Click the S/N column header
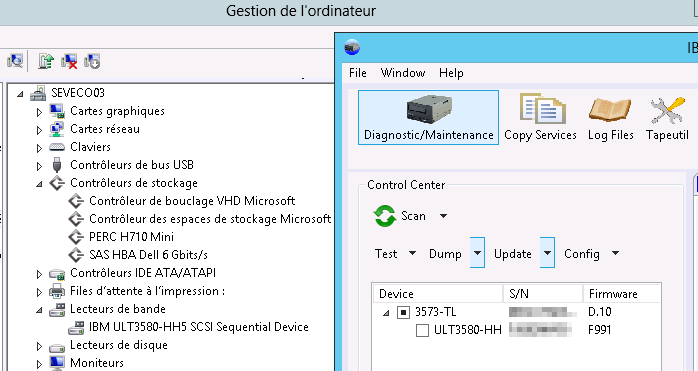The image size is (698, 371). pyautogui.click(x=543, y=294)
